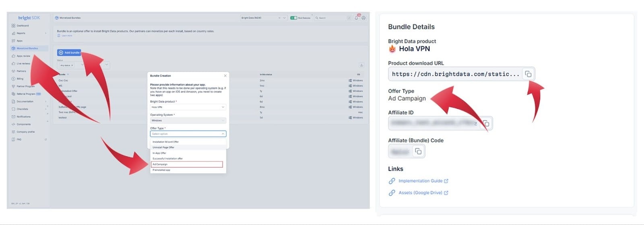Image resolution: width=644 pixels, height=225 pixels.
Task: Sort by the Bundle column header
Action: 64,74
